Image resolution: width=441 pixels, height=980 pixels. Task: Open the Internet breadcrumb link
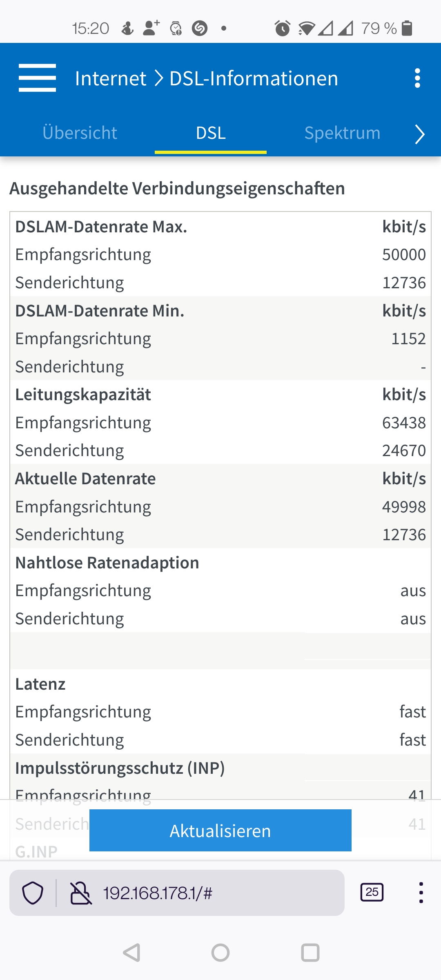tap(111, 78)
